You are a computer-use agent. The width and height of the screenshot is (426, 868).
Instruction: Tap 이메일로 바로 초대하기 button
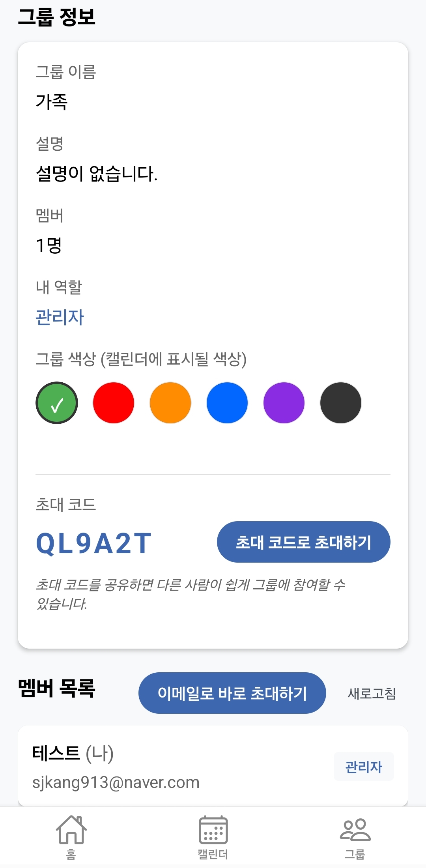pyautogui.click(x=232, y=693)
